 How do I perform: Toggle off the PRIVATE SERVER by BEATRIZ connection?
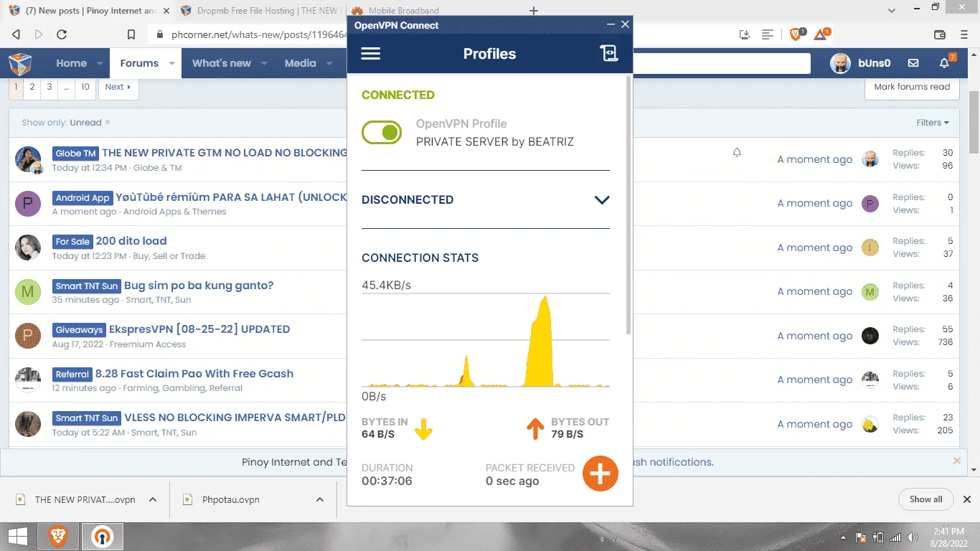click(x=382, y=132)
